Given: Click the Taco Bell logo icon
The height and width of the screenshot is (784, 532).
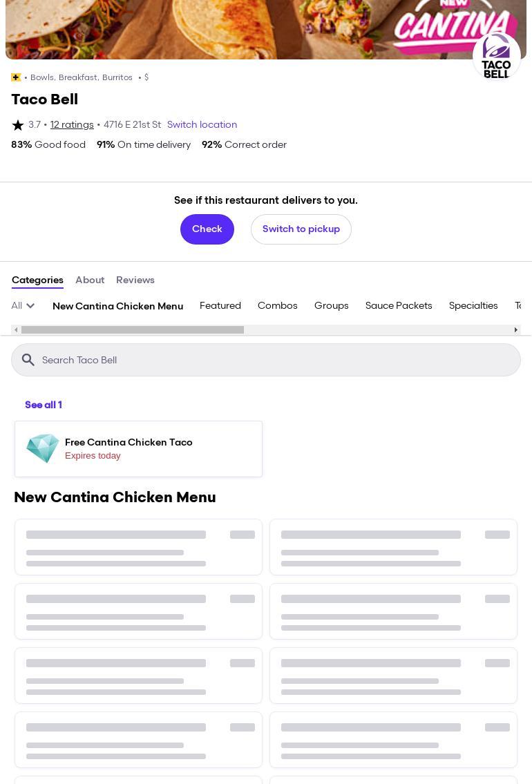Looking at the screenshot, I should (496, 57).
